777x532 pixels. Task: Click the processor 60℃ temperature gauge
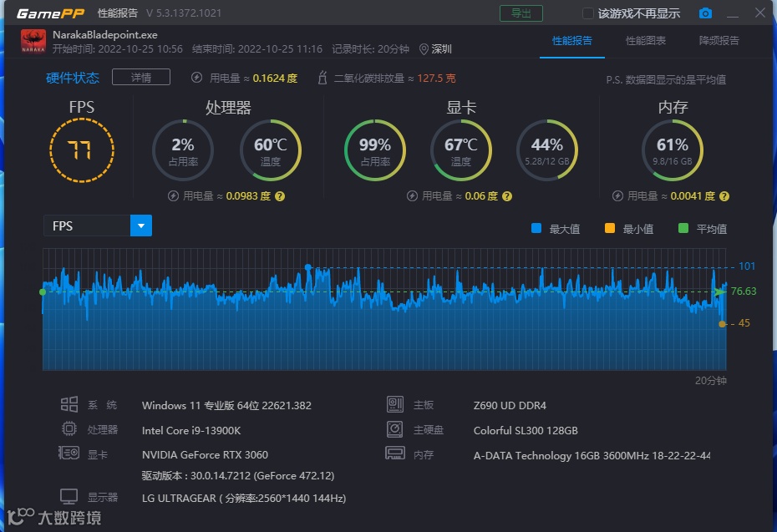click(271, 150)
